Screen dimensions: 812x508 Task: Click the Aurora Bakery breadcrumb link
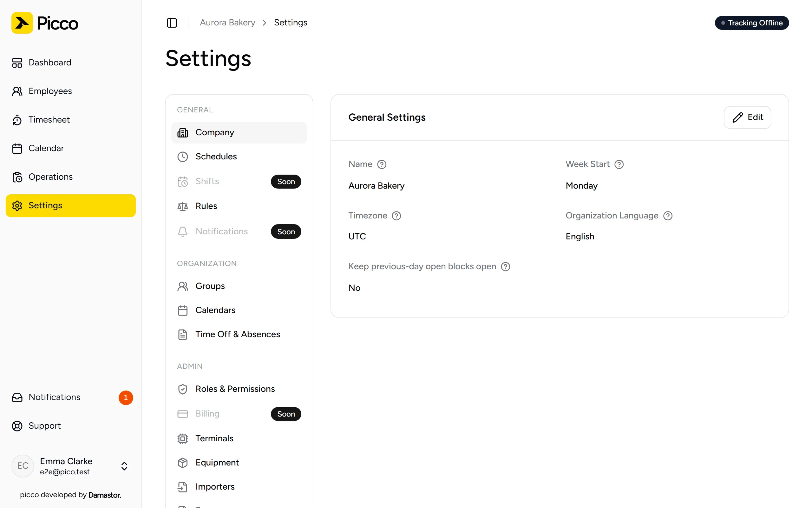(227, 23)
